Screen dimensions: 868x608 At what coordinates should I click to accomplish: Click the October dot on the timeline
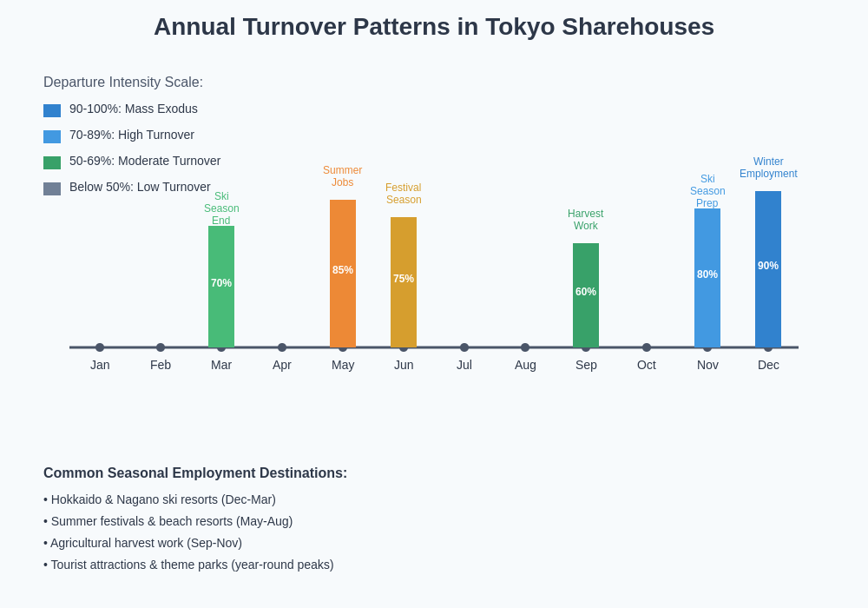[x=647, y=346]
